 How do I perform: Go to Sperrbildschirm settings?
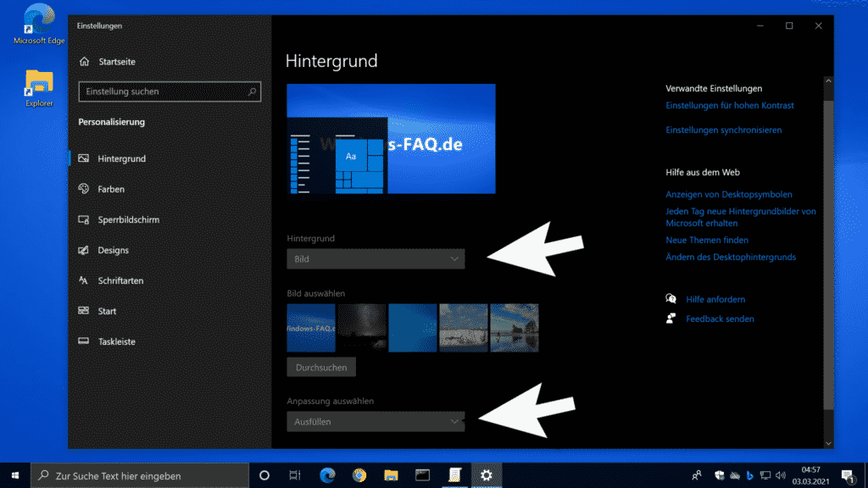(x=129, y=219)
